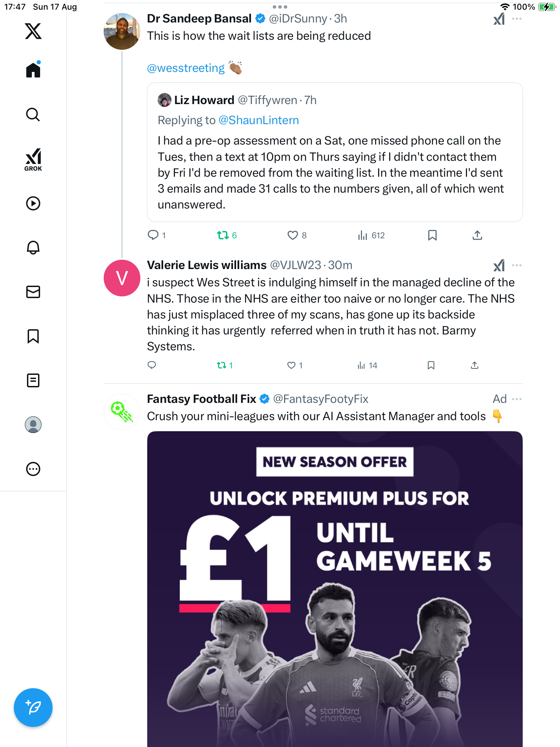
Task: Open the video tab icon
Action: pyautogui.click(x=33, y=203)
